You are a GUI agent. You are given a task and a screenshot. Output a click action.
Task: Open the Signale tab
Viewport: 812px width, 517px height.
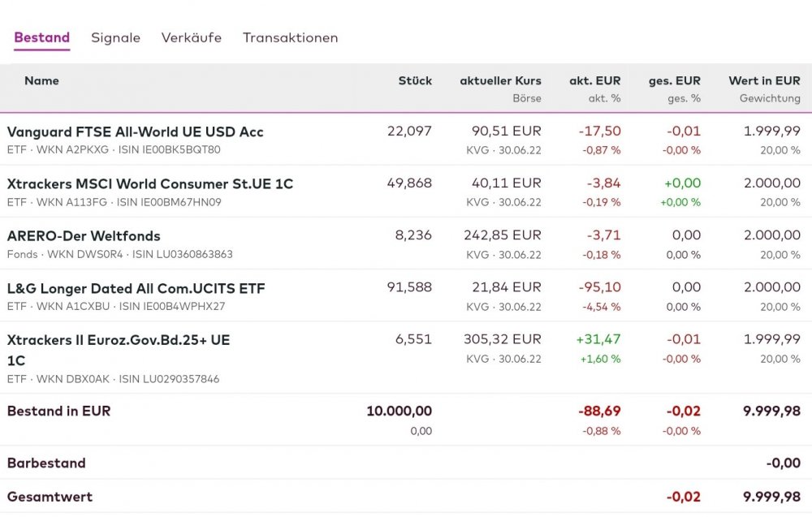(x=115, y=37)
